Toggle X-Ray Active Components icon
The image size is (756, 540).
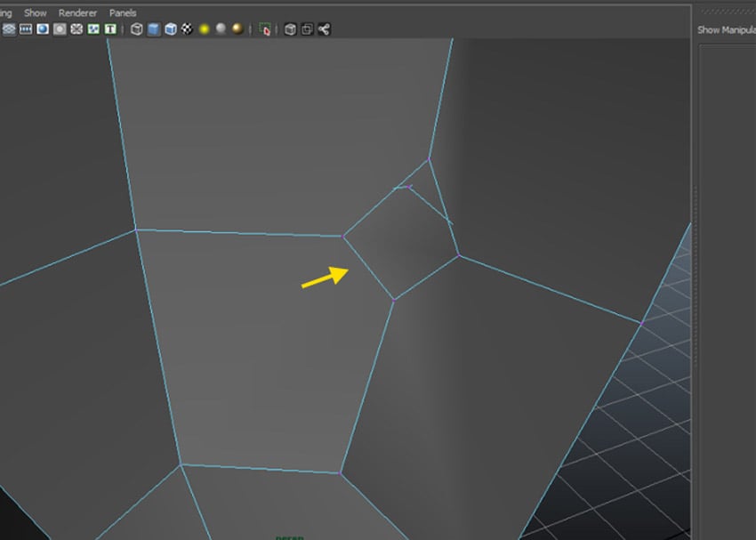tap(307, 29)
